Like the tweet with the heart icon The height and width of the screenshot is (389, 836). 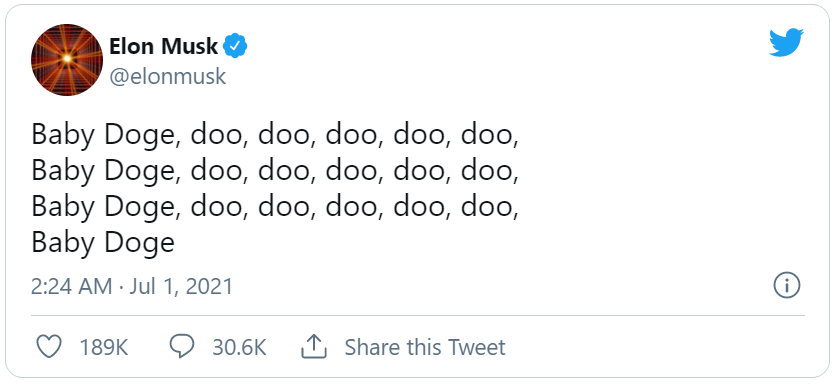coord(49,347)
